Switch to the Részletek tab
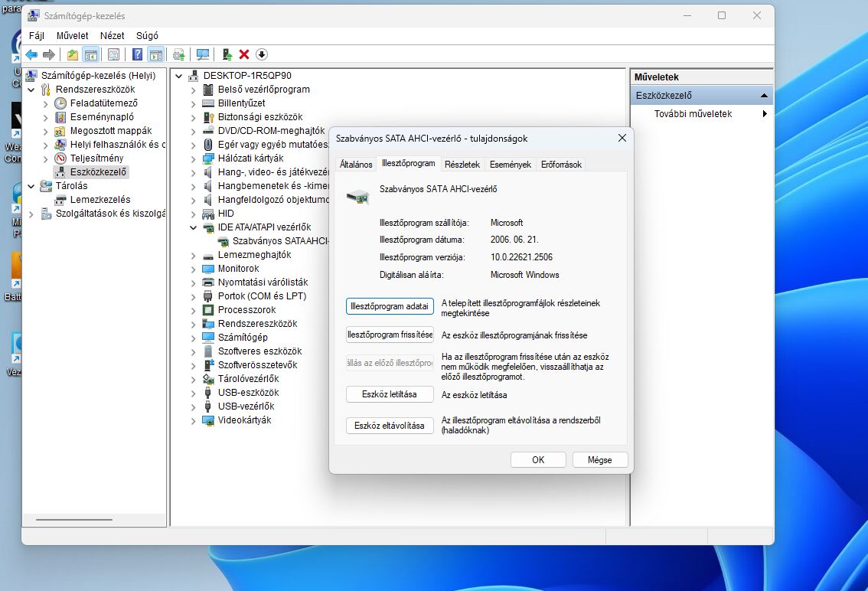Screen dimensions: 868x591 (x=462, y=165)
